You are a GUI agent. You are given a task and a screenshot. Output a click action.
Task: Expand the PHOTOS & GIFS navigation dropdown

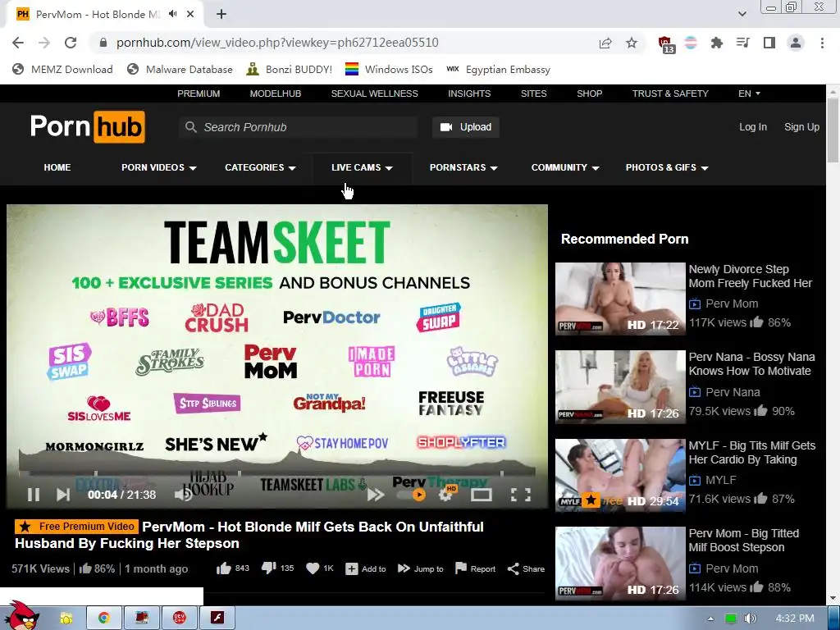pyautogui.click(x=667, y=167)
